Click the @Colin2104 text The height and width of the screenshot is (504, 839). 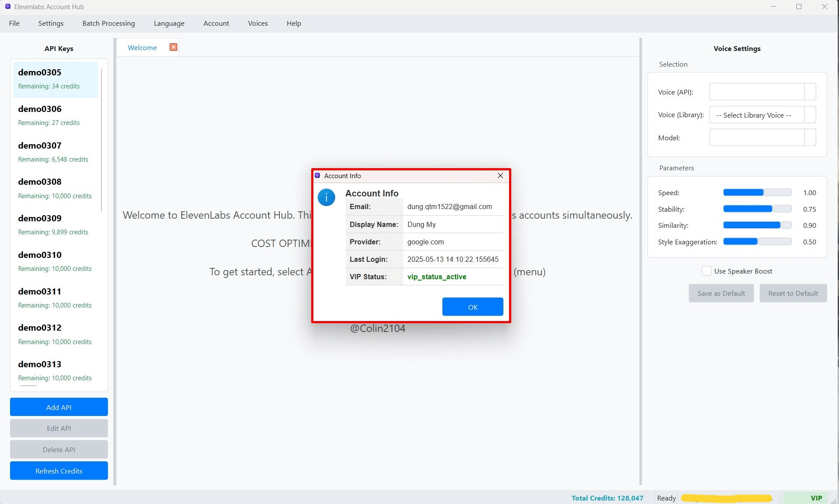tap(377, 328)
